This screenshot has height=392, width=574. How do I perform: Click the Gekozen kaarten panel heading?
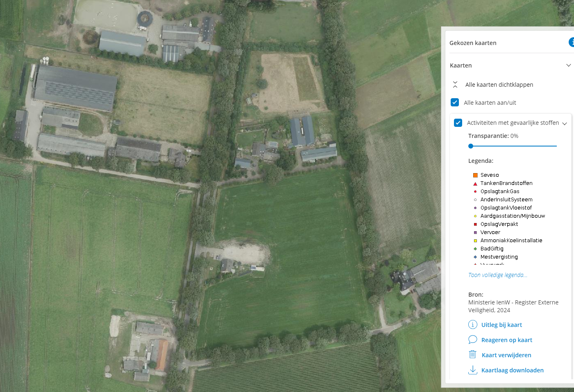point(473,43)
